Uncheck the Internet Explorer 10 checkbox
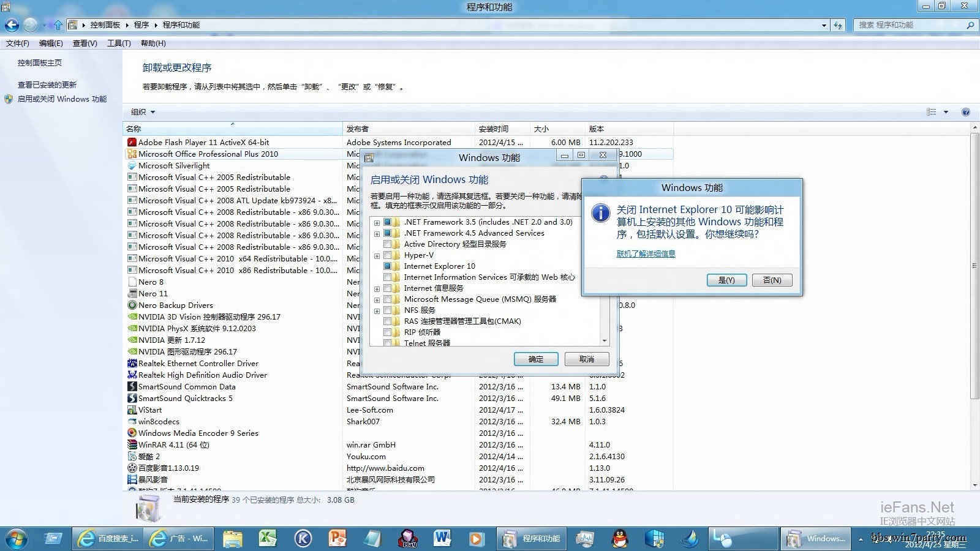 point(387,266)
